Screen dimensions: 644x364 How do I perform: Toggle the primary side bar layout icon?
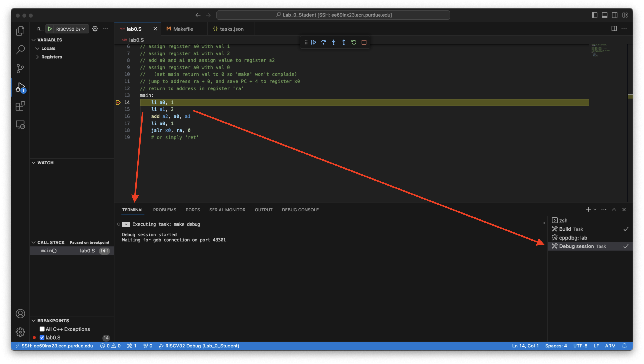coord(594,15)
